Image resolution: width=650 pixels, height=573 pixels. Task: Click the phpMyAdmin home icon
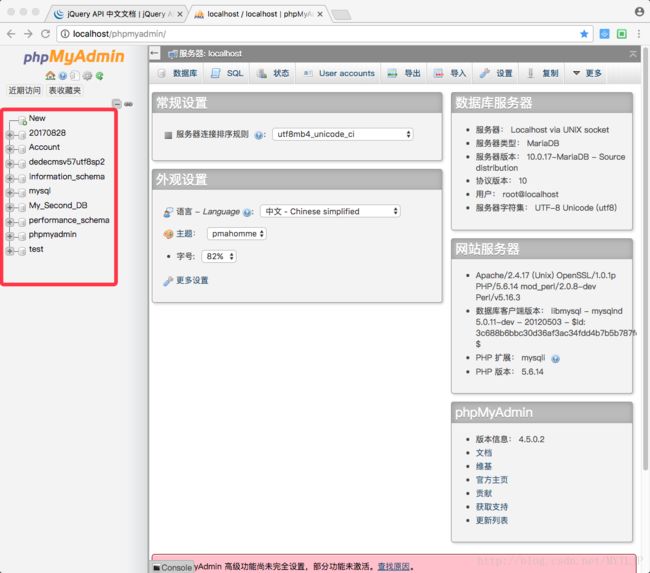50,75
